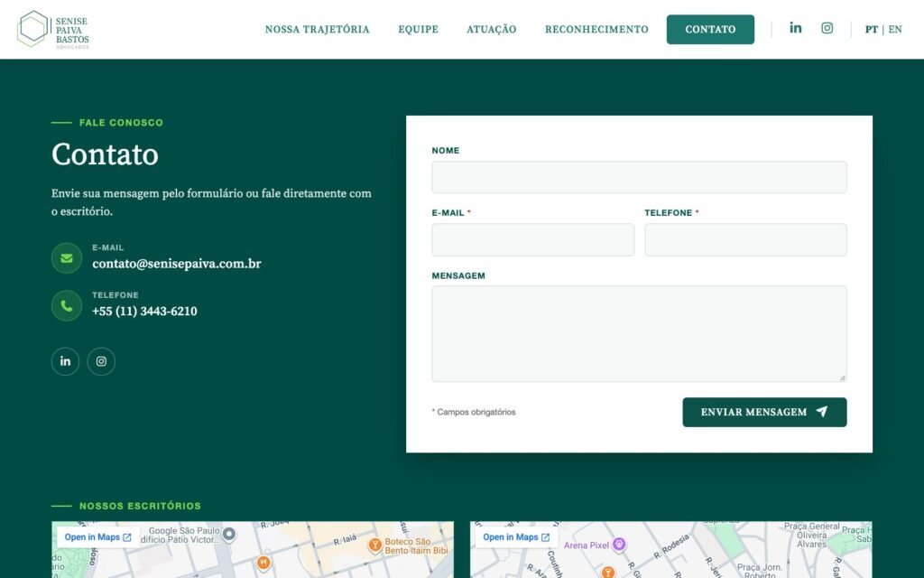Click the Enviar Mensagem button
Screen dimensions: 924x578
click(x=764, y=412)
